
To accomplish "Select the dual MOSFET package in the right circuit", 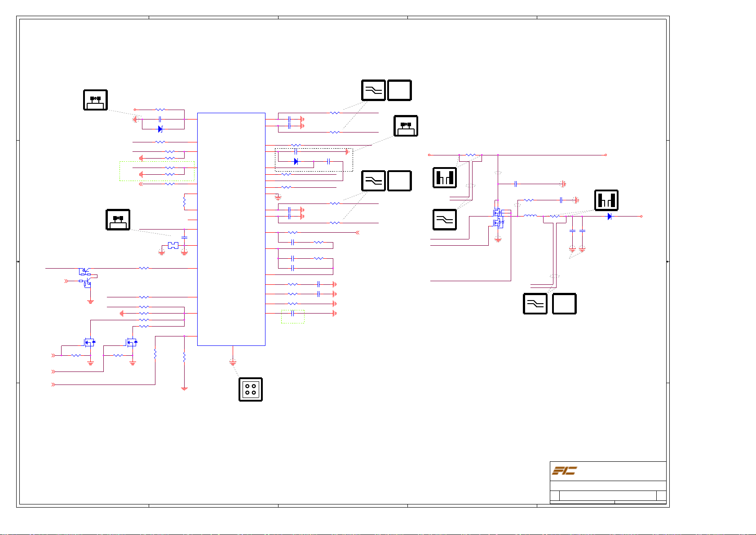I will tap(499, 217).
